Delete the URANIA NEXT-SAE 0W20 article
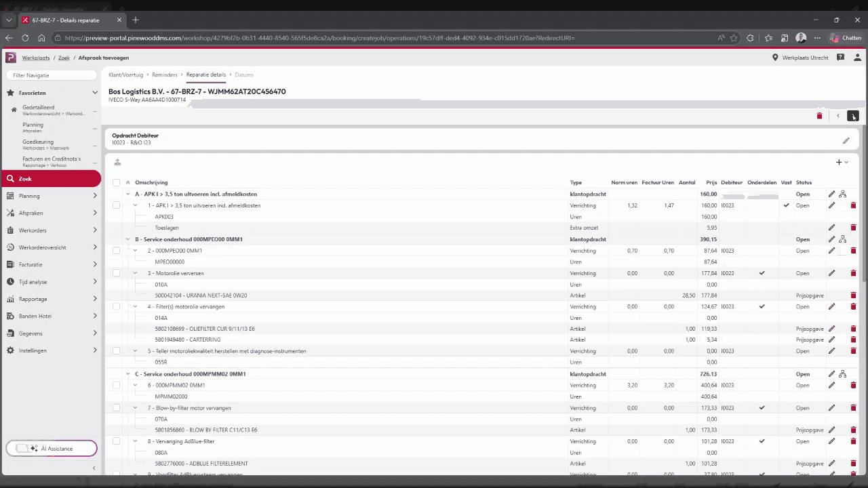The image size is (868, 488). pos(853,296)
